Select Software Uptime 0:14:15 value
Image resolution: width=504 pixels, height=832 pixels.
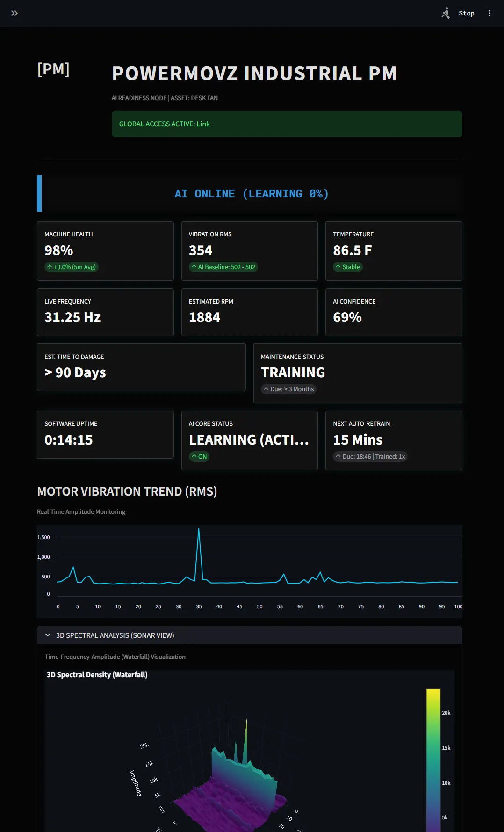click(x=69, y=440)
